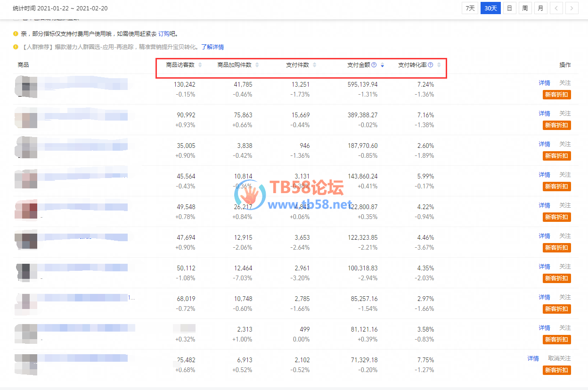Image resolution: width=588 pixels, height=390 pixels.
Task: Click the 支付金额 help question icon
Action: point(374,65)
